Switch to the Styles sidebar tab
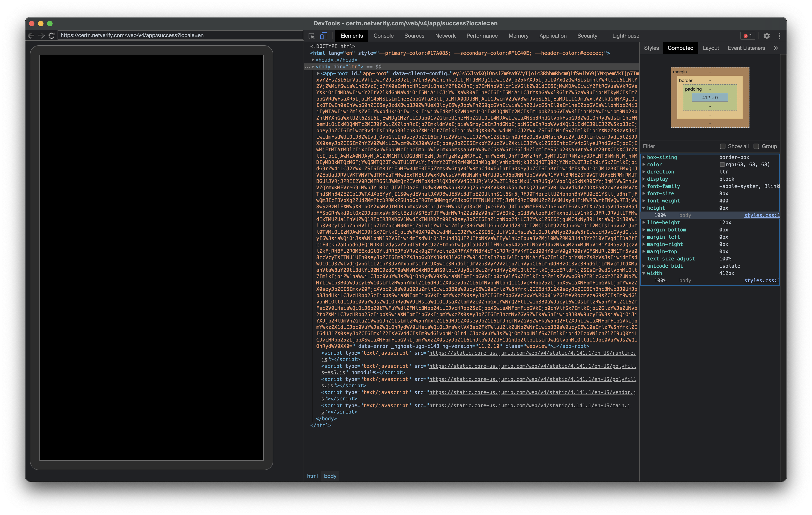812x515 pixels. 651,48
